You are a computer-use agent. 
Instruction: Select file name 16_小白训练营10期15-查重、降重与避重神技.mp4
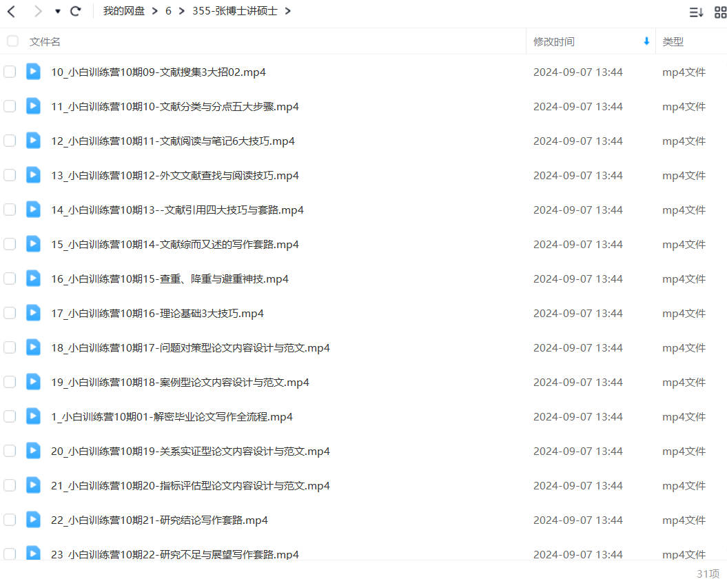click(170, 279)
